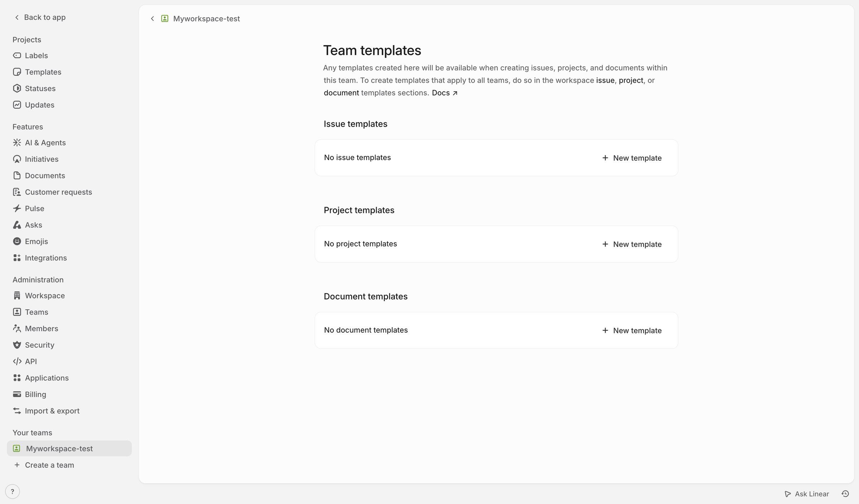Click the Labels tag icon
859x504 pixels.
pos(17,55)
